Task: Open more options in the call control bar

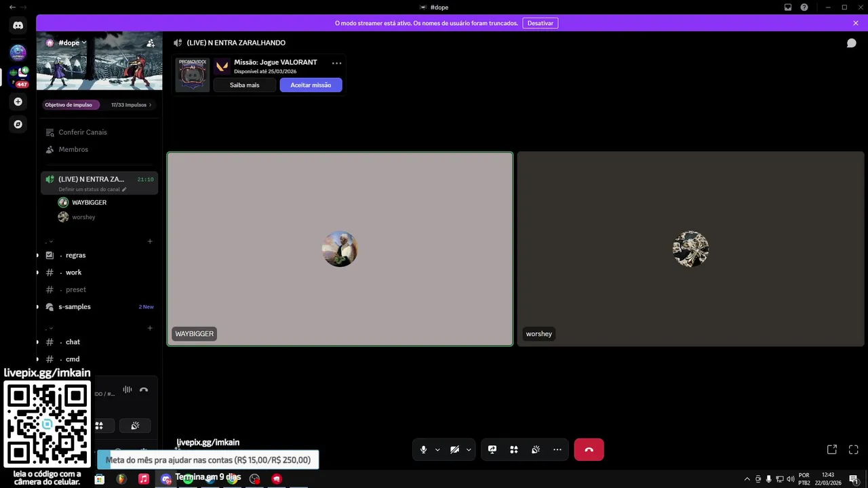Action: pyautogui.click(x=557, y=449)
